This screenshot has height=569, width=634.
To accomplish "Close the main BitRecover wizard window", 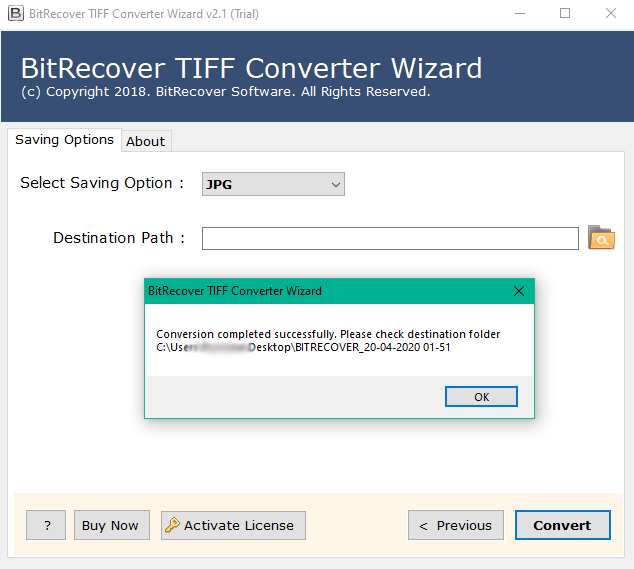I will tap(610, 13).
